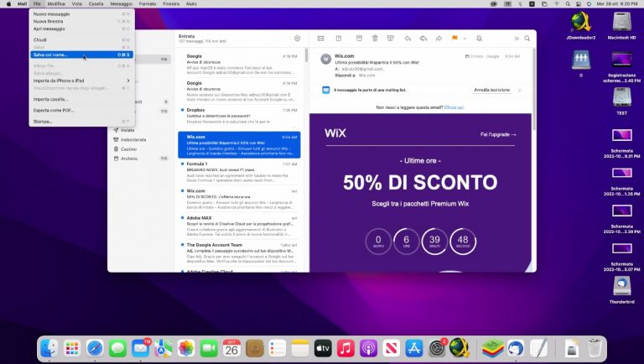Dismiss the mailing list banner with X

pos(520,90)
